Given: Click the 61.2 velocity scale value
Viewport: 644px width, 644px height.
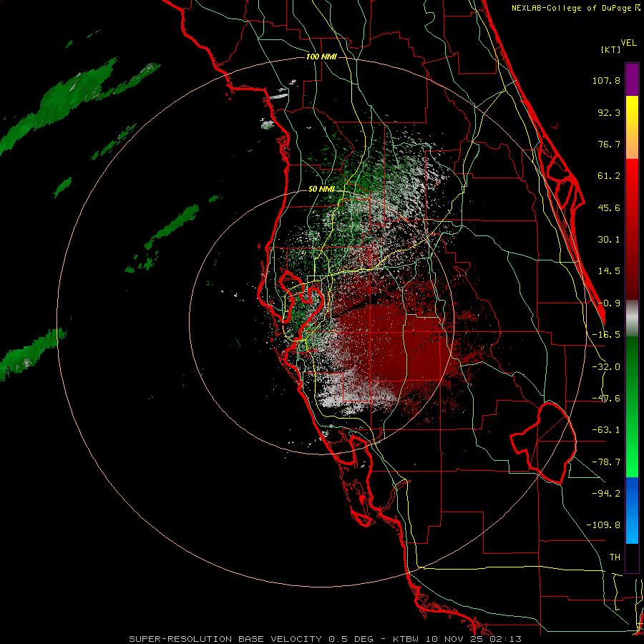Looking at the screenshot, I should point(609,176).
